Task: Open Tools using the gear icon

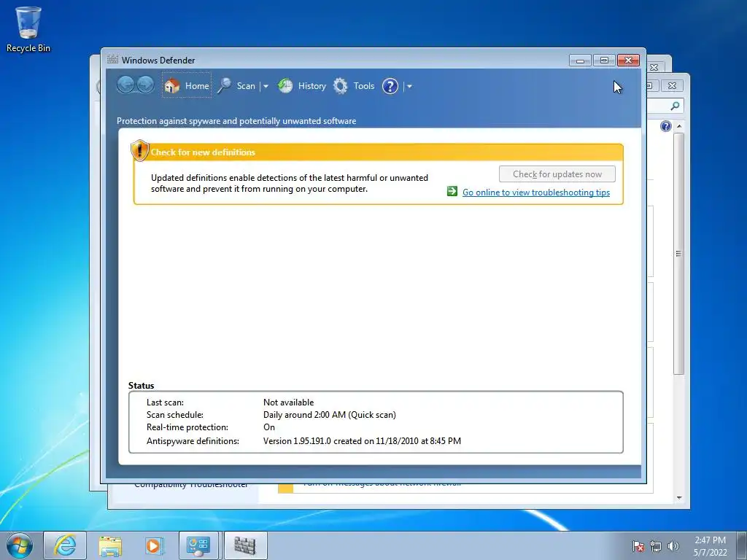Action: 340,86
